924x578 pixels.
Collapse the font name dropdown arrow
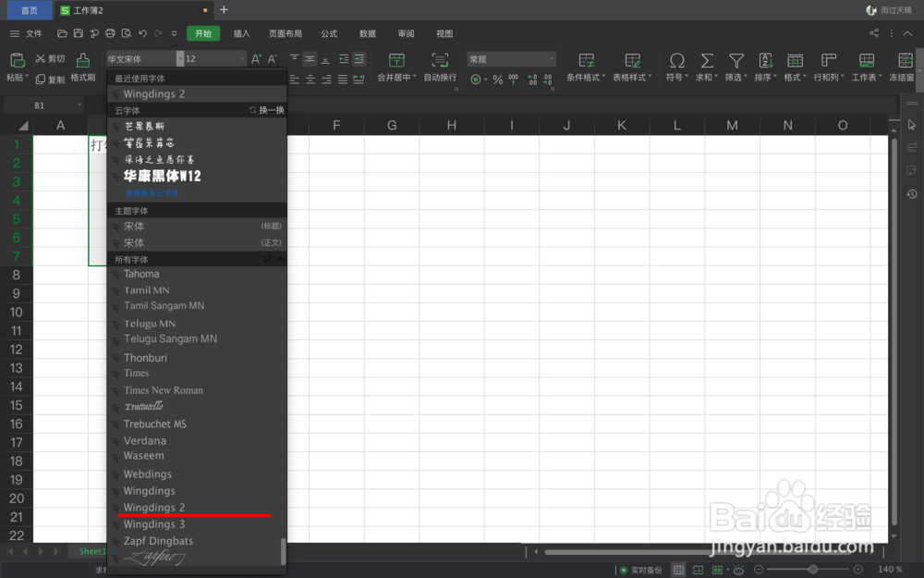[x=180, y=59]
